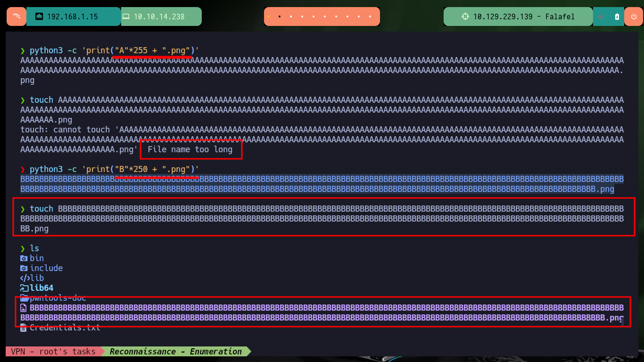Select the bin folder in ls output

[x=32, y=258]
